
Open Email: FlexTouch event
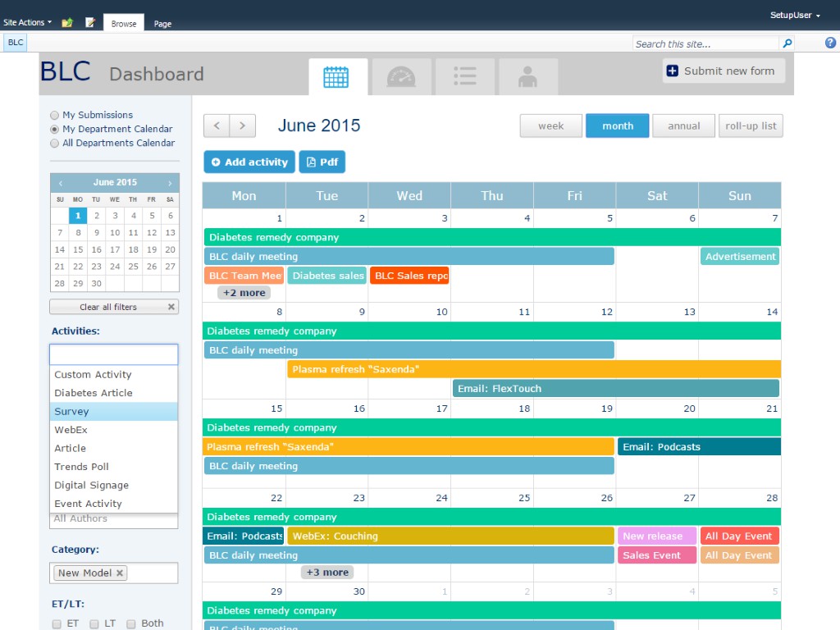point(615,388)
